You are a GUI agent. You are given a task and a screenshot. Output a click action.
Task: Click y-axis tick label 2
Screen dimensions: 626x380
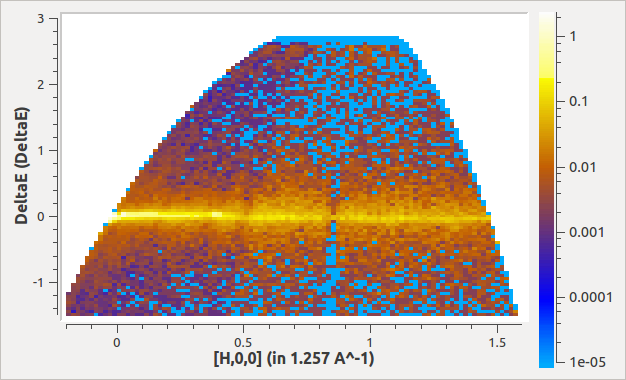(x=41, y=85)
